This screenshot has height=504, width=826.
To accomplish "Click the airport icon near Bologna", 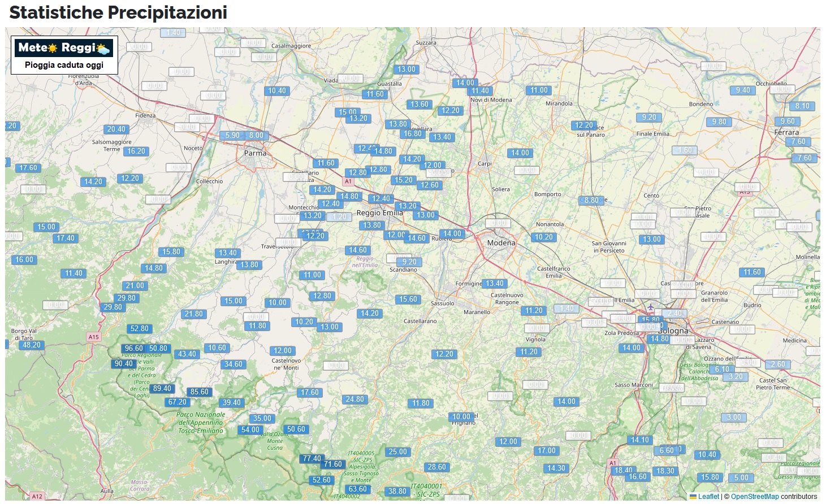I will pyautogui.click(x=651, y=307).
